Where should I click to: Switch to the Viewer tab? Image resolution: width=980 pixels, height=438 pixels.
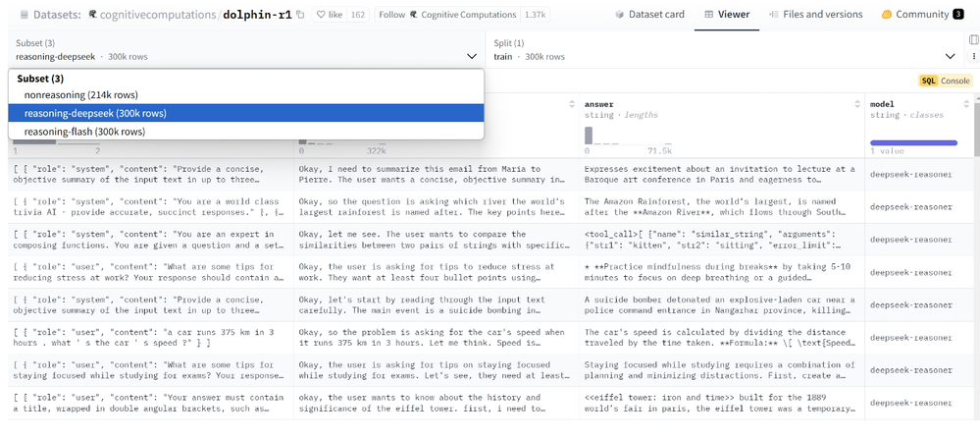[727, 15]
